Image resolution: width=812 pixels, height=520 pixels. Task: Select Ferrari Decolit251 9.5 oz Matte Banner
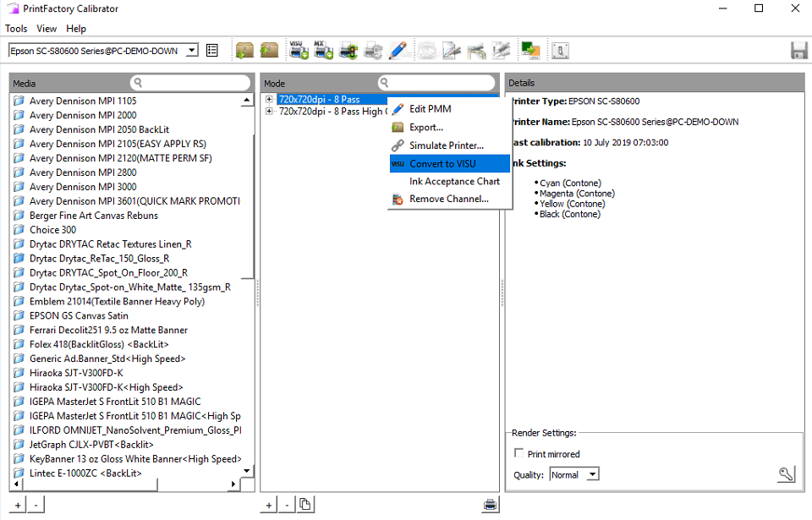click(109, 330)
